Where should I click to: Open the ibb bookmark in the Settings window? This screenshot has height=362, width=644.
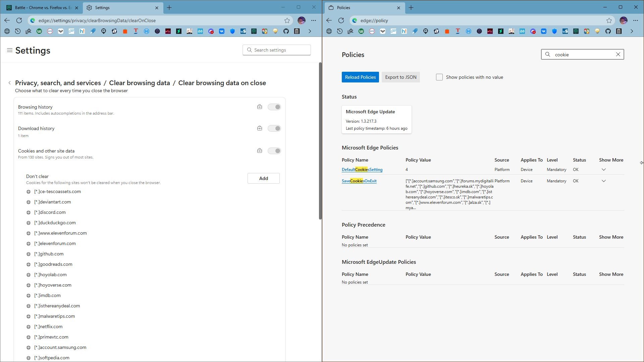tap(200, 31)
